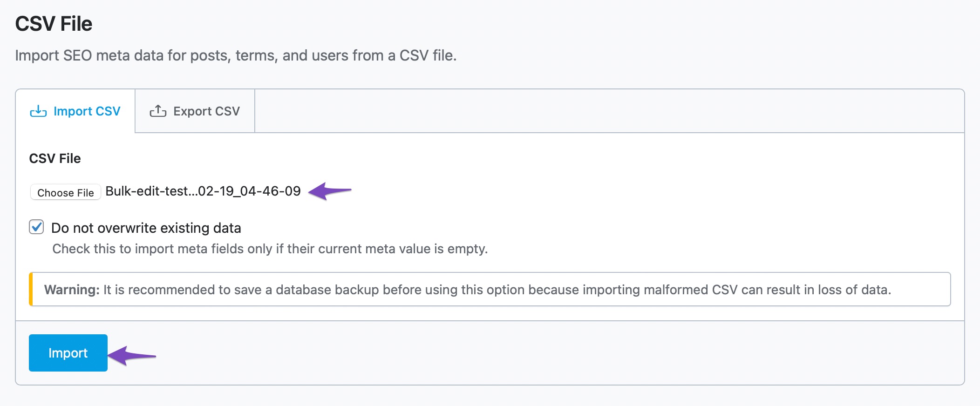Image resolution: width=980 pixels, height=406 pixels.
Task: Click the blue Import button
Action: click(x=68, y=353)
